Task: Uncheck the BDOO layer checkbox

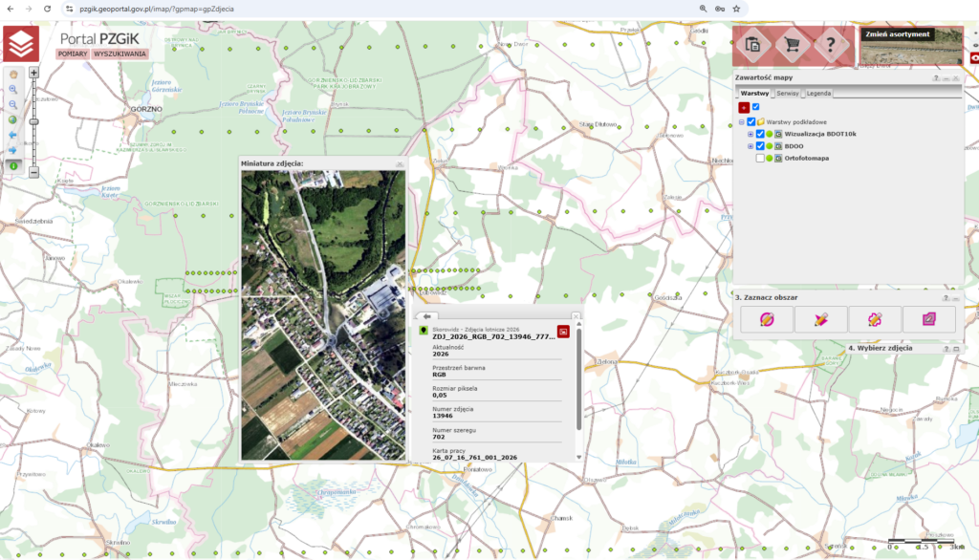Action: click(760, 146)
